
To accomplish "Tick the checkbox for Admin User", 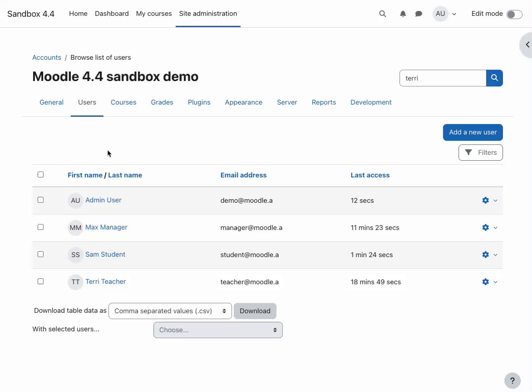I will click(x=41, y=200).
